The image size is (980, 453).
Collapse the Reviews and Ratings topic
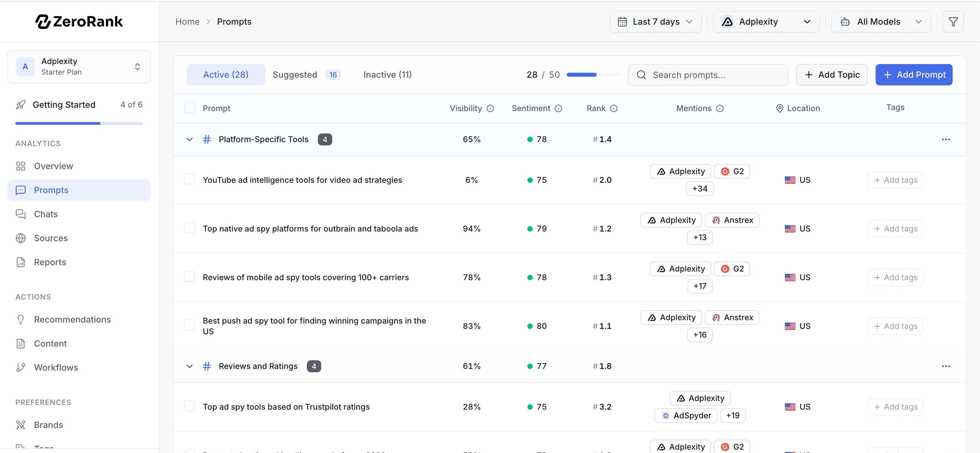(x=189, y=366)
